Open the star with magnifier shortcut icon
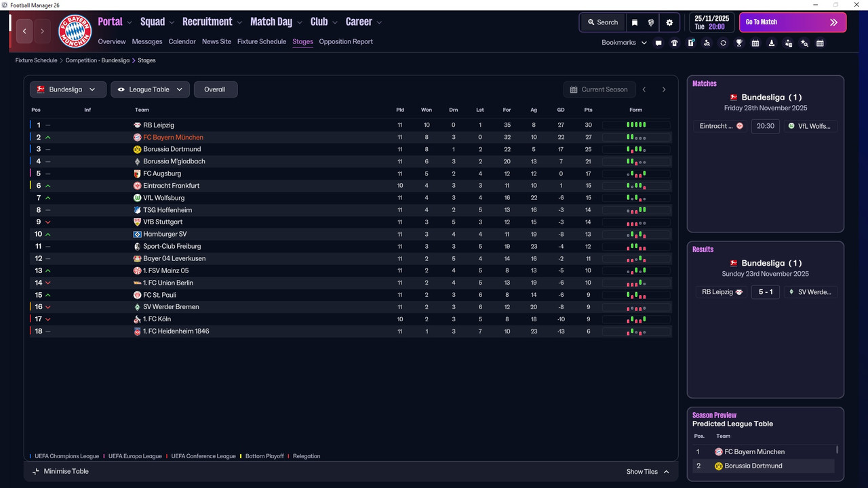 804,43
